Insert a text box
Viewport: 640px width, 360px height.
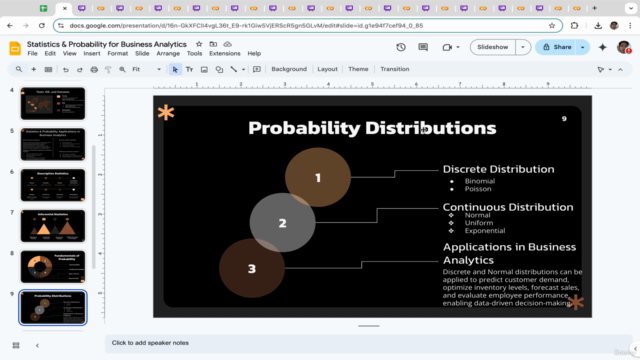[x=189, y=69]
